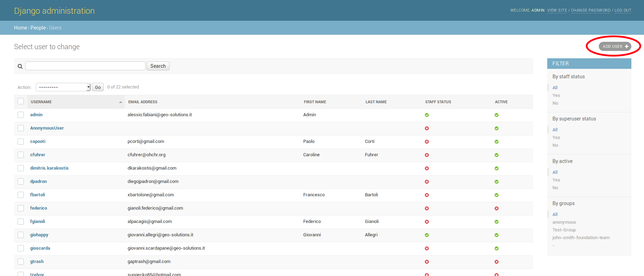The height and width of the screenshot is (276, 644).
Task: Click dpadron's green active icon
Action: (496, 182)
